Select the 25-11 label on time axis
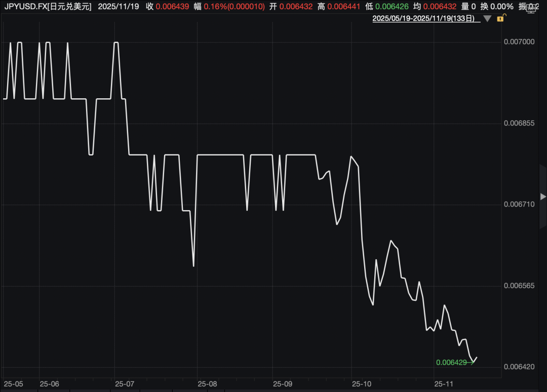The image size is (547, 392). click(x=444, y=384)
